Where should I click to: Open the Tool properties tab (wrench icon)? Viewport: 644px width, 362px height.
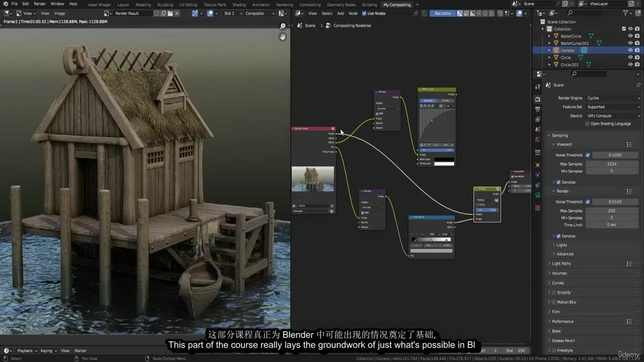coord(537,87)
